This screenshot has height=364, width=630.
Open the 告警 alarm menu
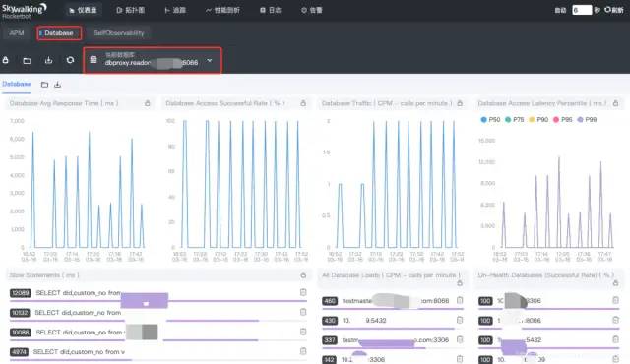tap(312, 10)
